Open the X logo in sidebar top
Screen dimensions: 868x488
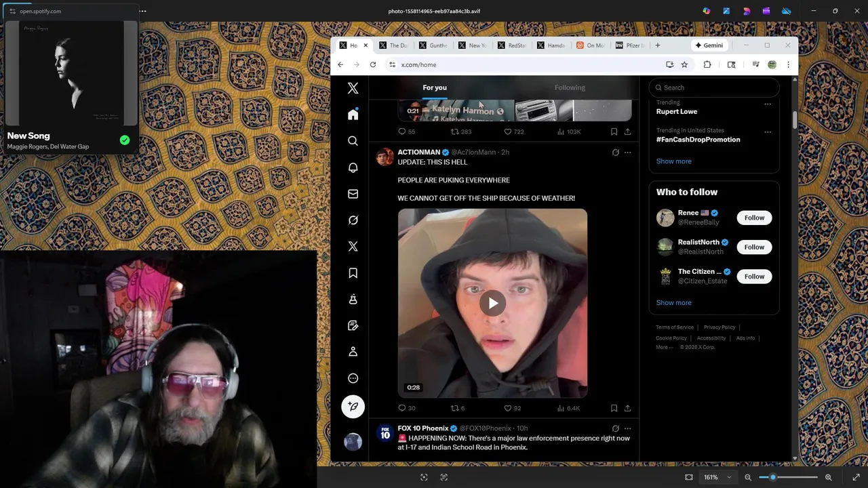[353, 88]
